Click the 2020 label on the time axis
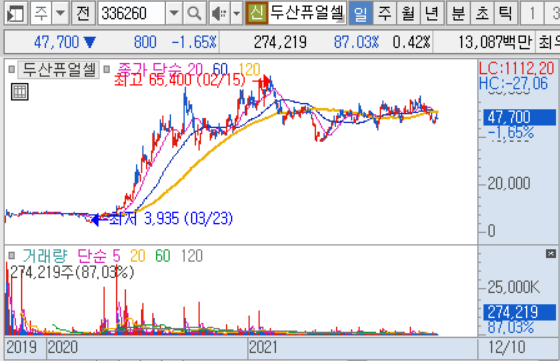The width and height of the screenshot is (560, 361). [x=62, y=347]
